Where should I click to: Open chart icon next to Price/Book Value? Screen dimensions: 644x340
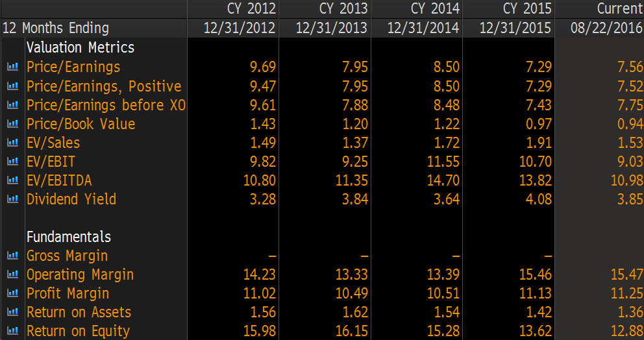(12, 124)
